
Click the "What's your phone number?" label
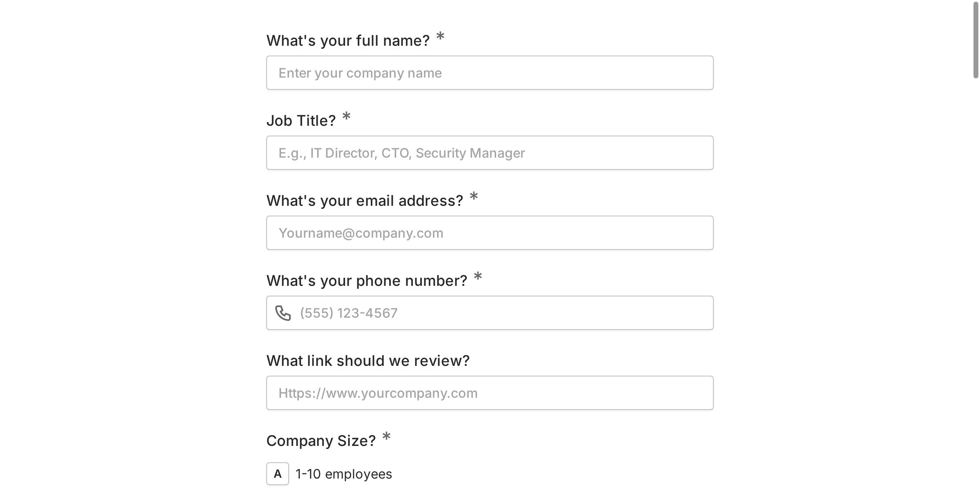tap(366, 281)
